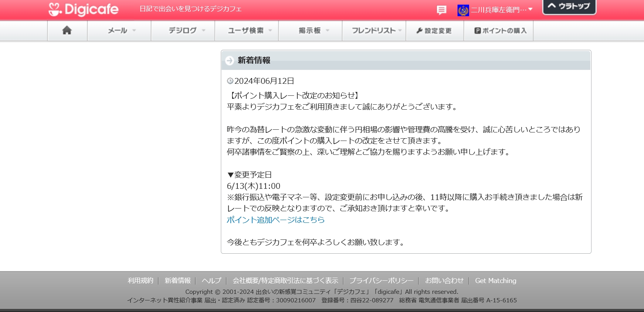The width and height of the screenshot is (644, 312).
Task: Open 新着情報 footer link
Action: [178, 281]
